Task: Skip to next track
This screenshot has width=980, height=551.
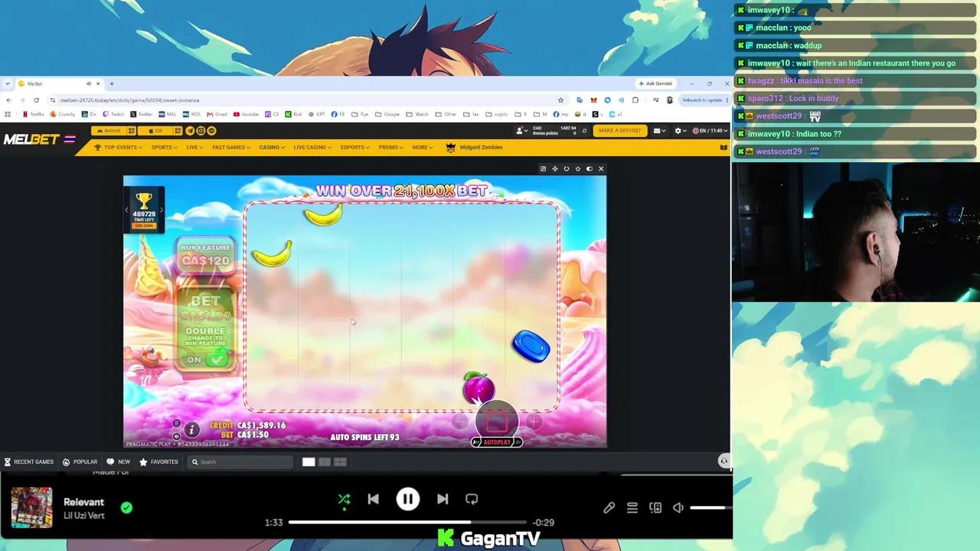Action: click(443, 499)
